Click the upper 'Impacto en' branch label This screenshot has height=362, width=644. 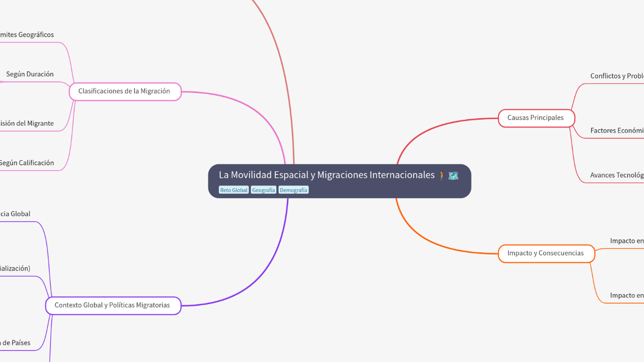click(625, 241)
